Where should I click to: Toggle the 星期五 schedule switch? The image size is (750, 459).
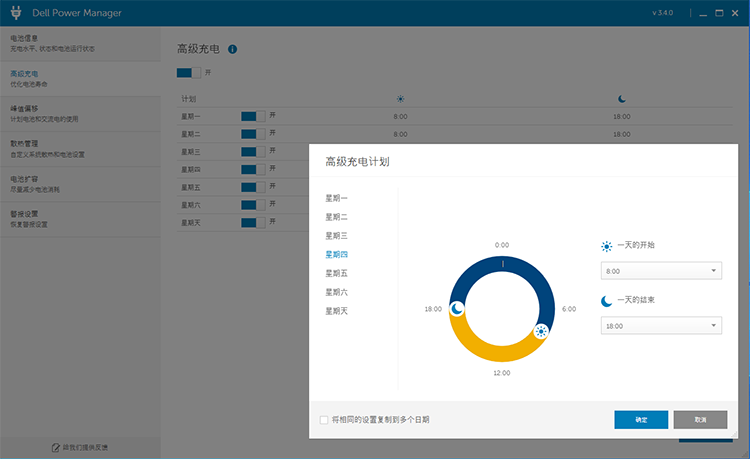(x=253, y=187)
